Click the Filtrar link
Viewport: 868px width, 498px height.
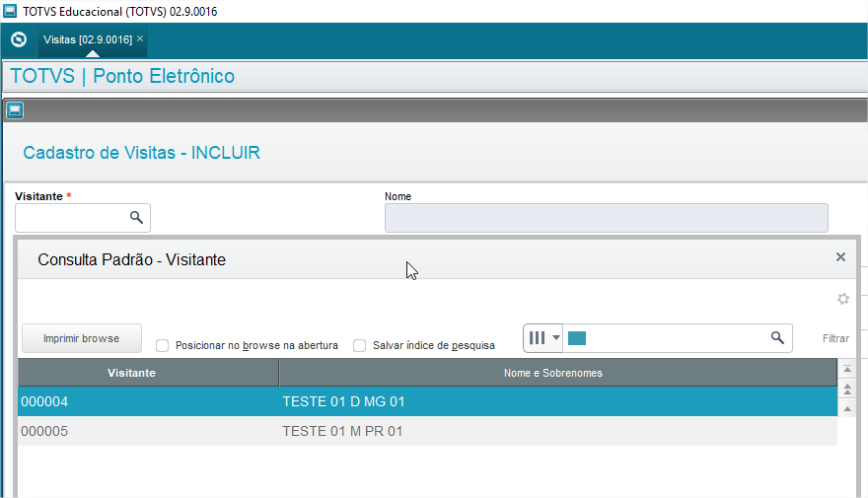click(835, 338)
